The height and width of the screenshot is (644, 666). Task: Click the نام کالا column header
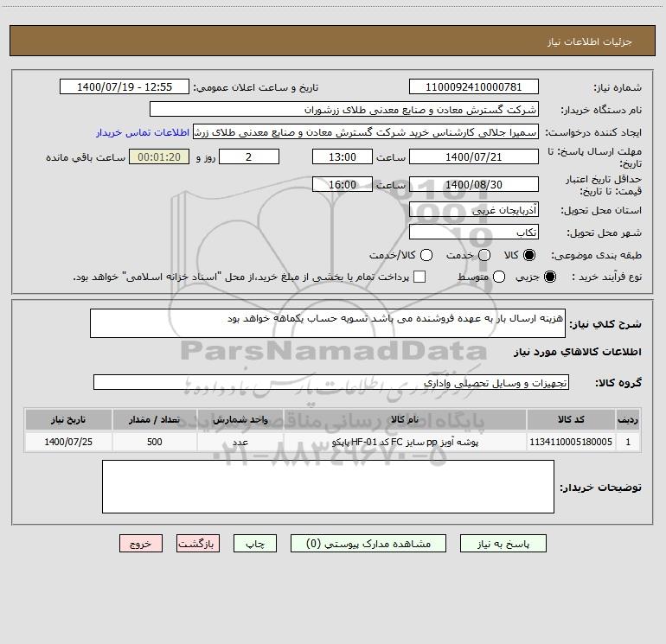(405, 419)
